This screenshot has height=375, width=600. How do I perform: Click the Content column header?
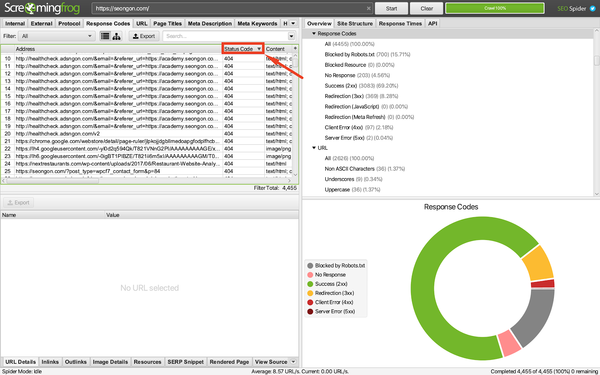point(278,49)
